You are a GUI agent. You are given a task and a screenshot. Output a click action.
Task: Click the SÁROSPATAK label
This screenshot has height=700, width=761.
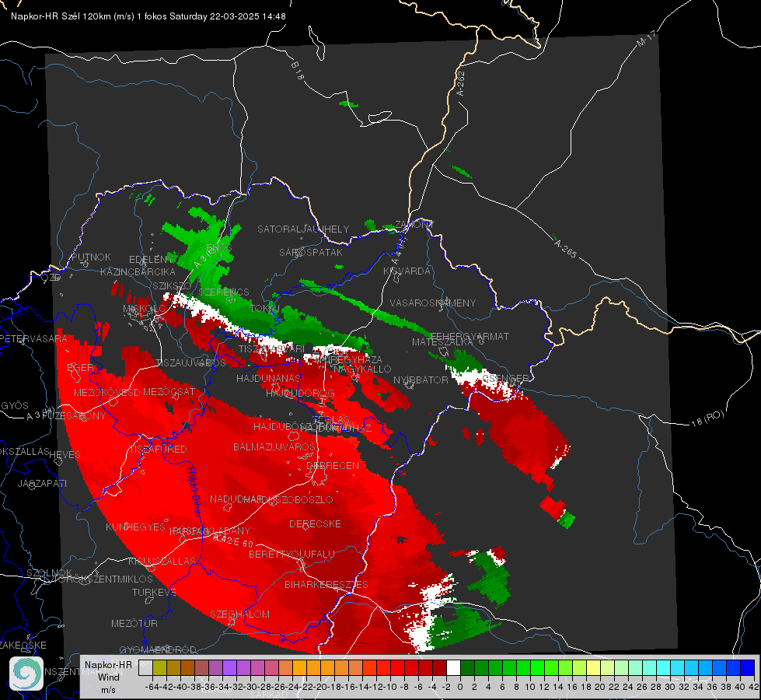311,252
